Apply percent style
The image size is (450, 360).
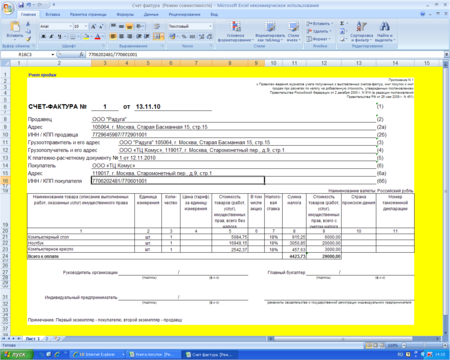click(184, 36)
